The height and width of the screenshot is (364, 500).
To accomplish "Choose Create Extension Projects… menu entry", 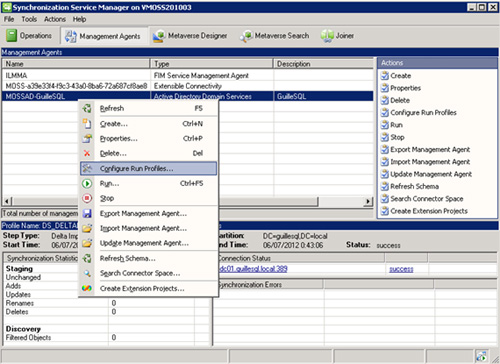I will click(x=148, y=288).
